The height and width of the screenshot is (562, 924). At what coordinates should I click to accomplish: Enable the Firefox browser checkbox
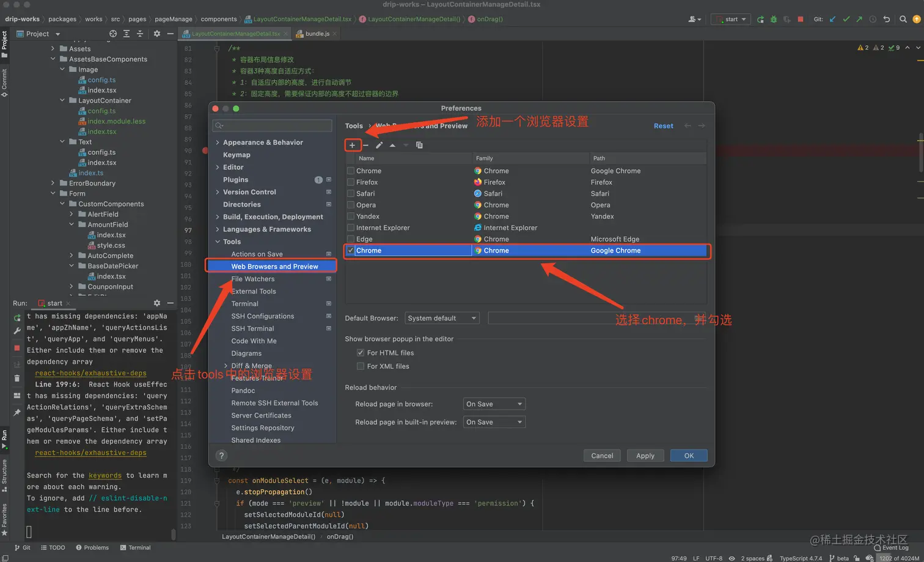pyautogui.click(x=351, y=182)
